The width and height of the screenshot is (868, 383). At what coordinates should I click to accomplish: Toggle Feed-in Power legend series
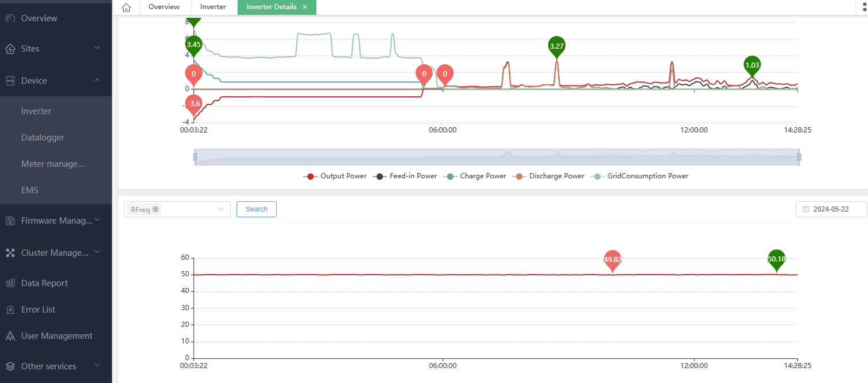pos(405,176)
